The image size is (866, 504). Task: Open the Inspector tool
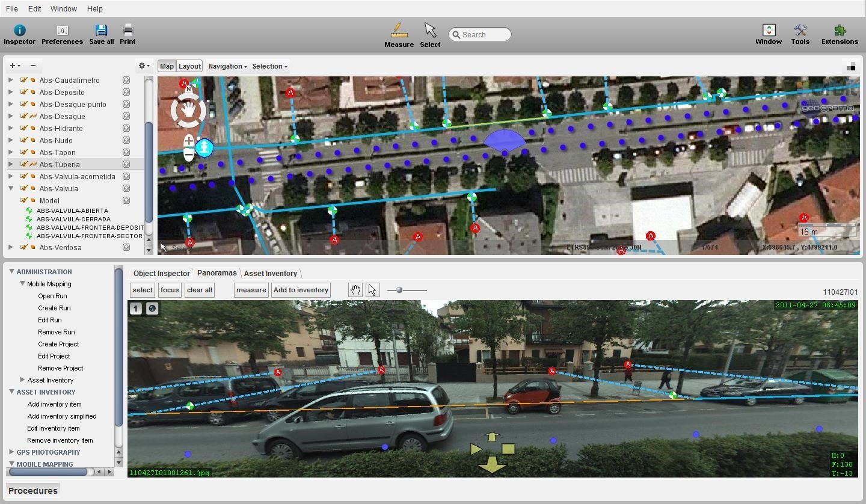click(x=19, y=34)
